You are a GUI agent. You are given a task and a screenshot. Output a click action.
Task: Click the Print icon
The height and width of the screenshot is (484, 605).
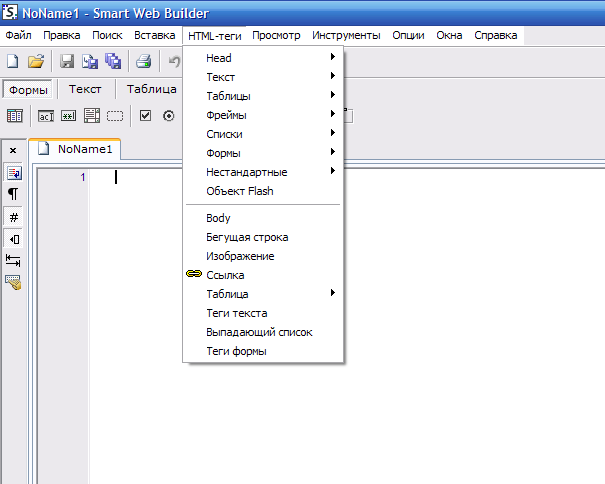[x=144, y=61]
